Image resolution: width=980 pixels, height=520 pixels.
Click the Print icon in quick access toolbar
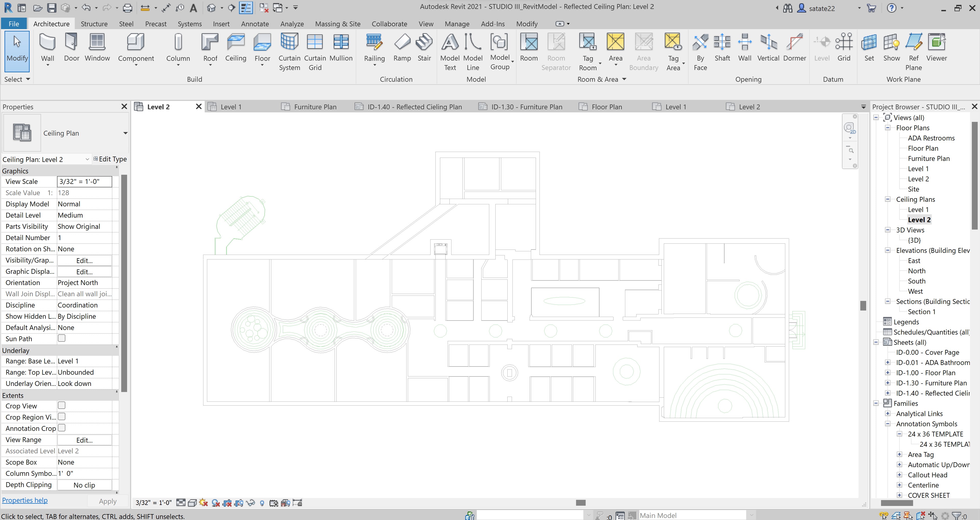coord(127,8)
